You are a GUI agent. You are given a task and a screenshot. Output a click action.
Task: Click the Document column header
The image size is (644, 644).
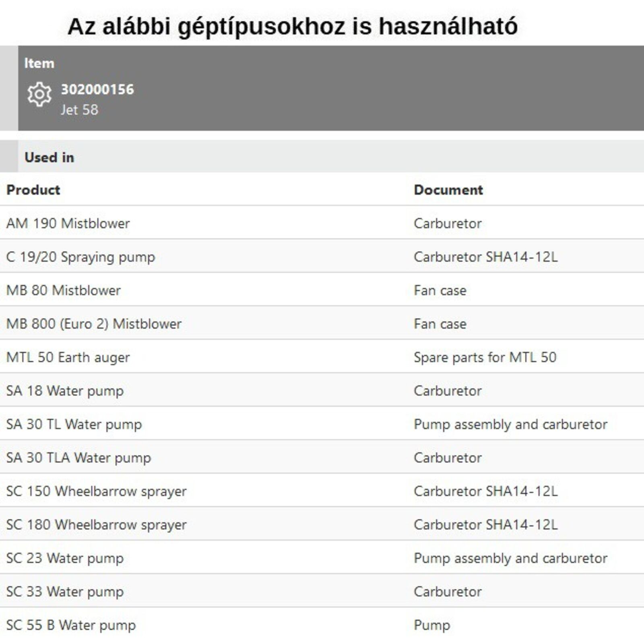click(448, 190)
